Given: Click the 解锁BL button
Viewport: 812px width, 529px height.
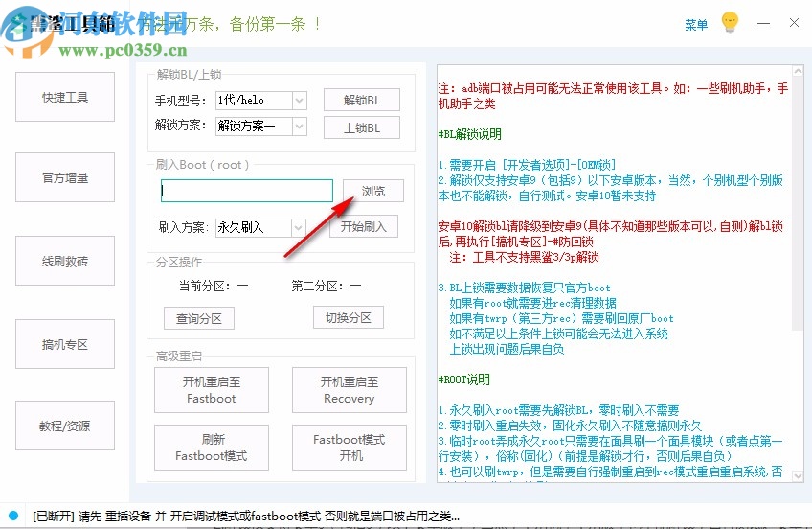Looking at the screenshot, I should [361, 100].
